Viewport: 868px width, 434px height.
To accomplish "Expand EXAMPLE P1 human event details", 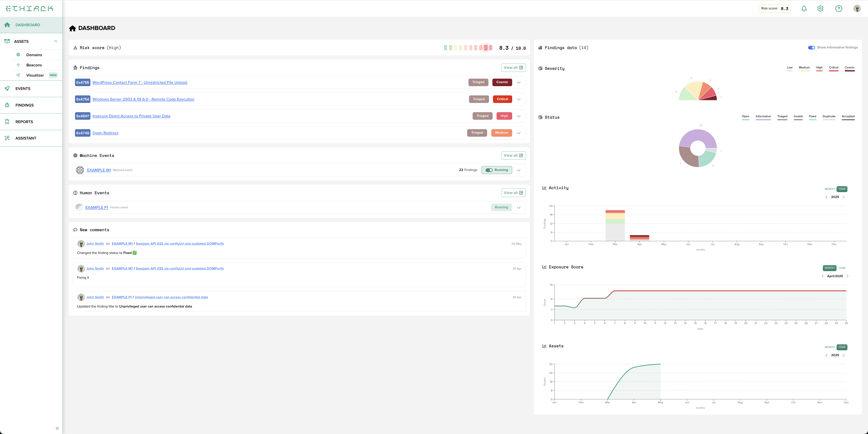I will point(519,207).
